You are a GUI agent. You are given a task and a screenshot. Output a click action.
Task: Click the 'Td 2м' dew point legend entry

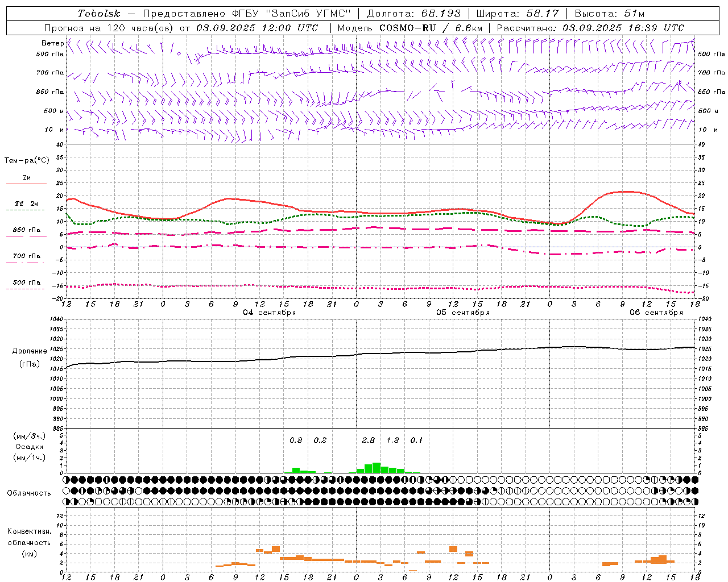click(x=26, y=203)
